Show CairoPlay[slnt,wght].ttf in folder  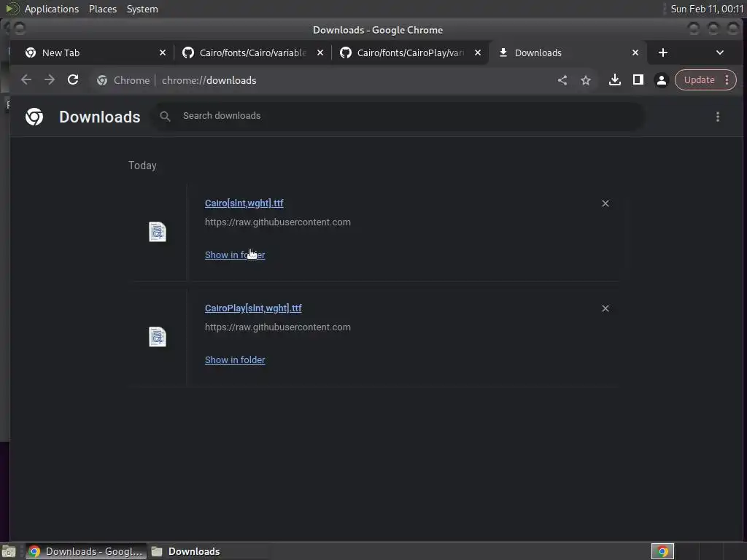coord(235,360)
